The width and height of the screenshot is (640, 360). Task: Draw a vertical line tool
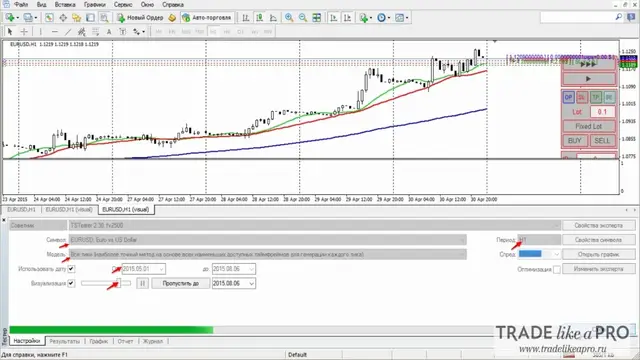[40, 31]
